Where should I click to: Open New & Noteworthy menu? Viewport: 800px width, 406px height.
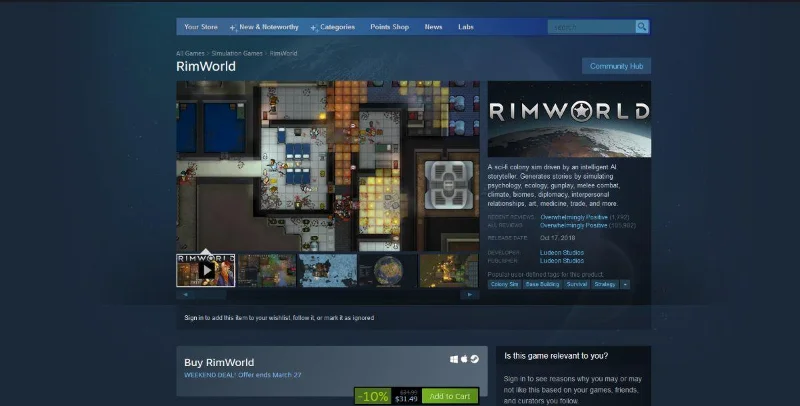click(264, 27)
